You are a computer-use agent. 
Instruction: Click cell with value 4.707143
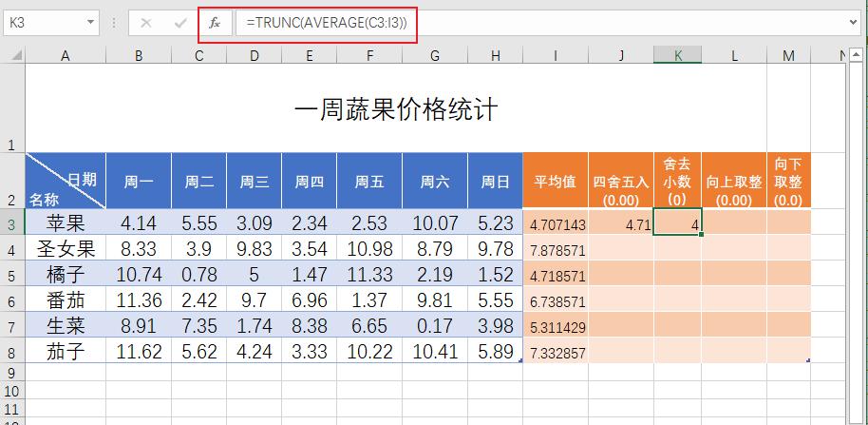pos(556,222)
